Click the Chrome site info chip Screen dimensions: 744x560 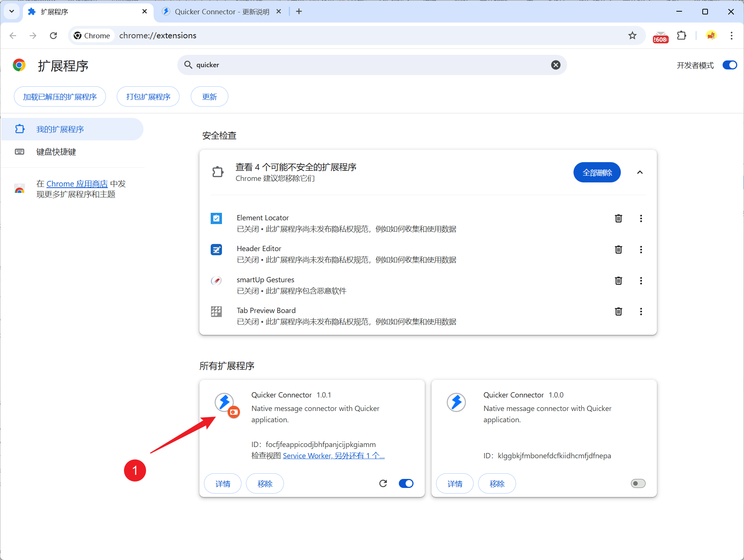(x=92, y=36)
